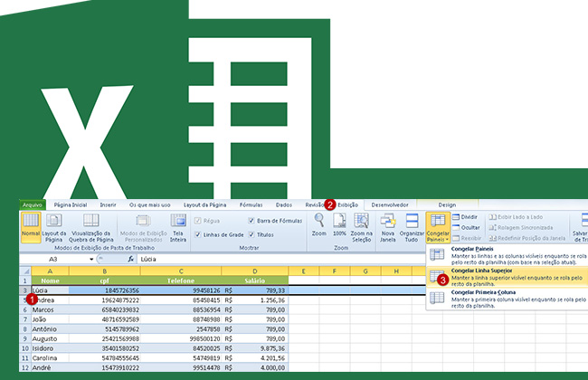Open the Fórmulas tab
This screenshot has width=588, height=380.
251,204
